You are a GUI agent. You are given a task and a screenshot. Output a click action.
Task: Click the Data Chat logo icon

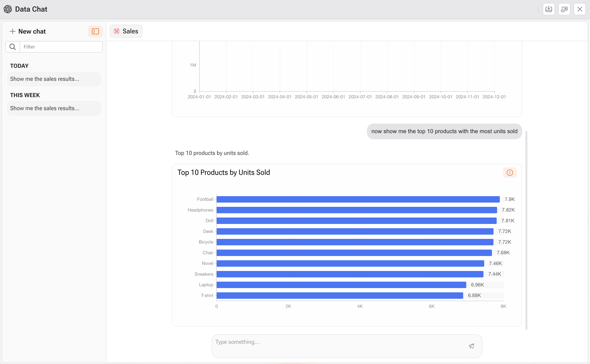tap(8, 9)
